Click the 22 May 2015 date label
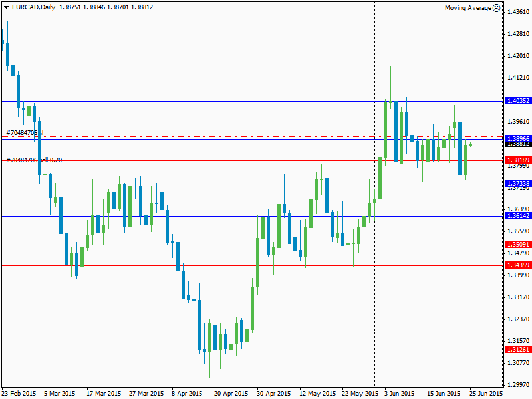 (x=360, y=394)
